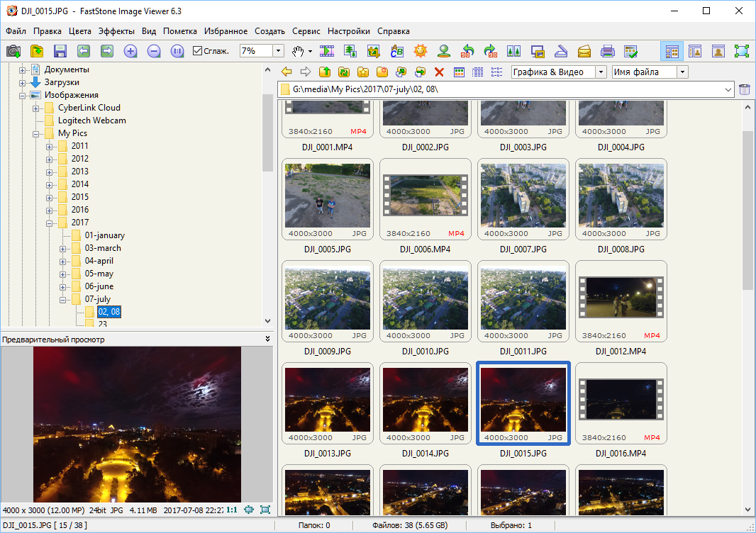Click the red X delete icon

coord(439,72)
